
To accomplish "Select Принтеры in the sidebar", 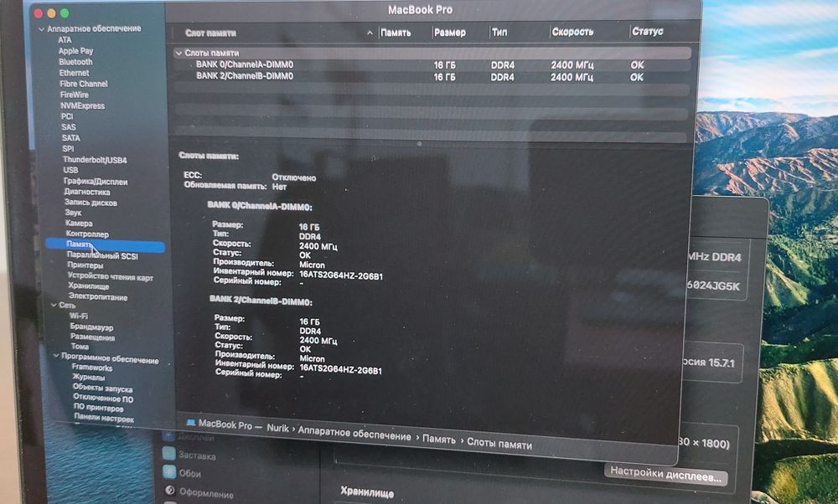I will click(85, 265).
